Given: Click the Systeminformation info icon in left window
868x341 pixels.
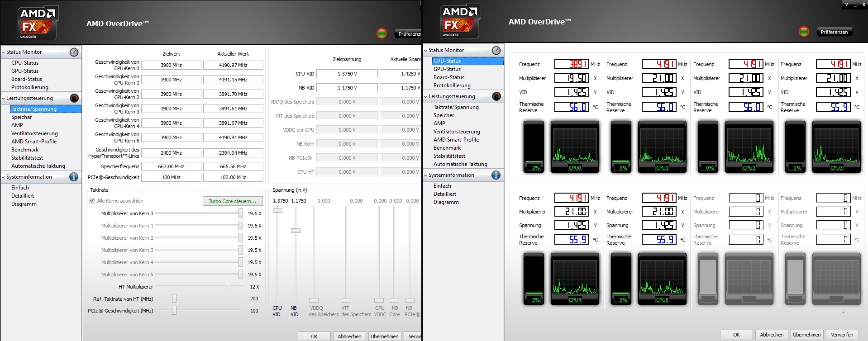Looking at the screenshot, I should point(74,177).
